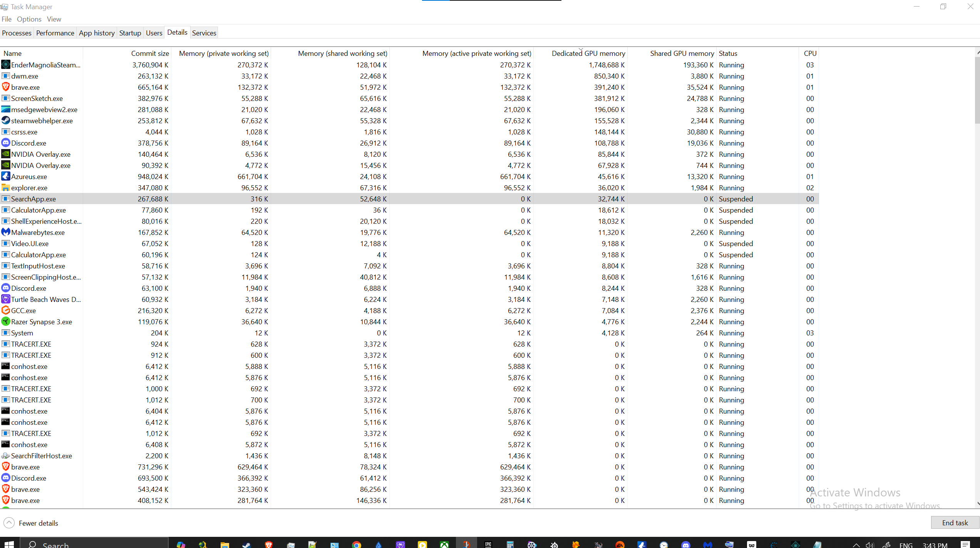
Task: Click the Brave icon on the 665,164 K row
Action: point(6,87)
